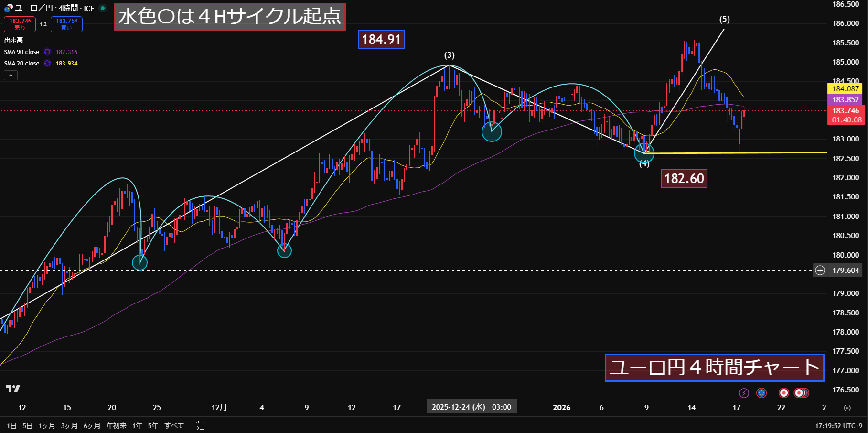Click the refresh icon beside SMA 90
Viewport: 868px width, 433px height.
[47, 52]
